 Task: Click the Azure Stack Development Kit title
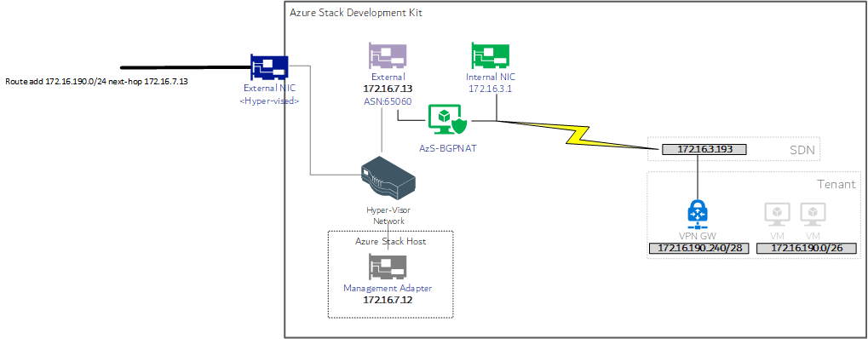(356, 12)
